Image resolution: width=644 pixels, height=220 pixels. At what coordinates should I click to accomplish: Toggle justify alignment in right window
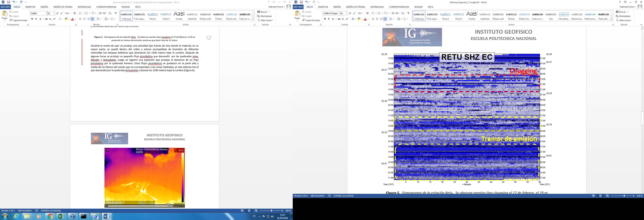385,19
